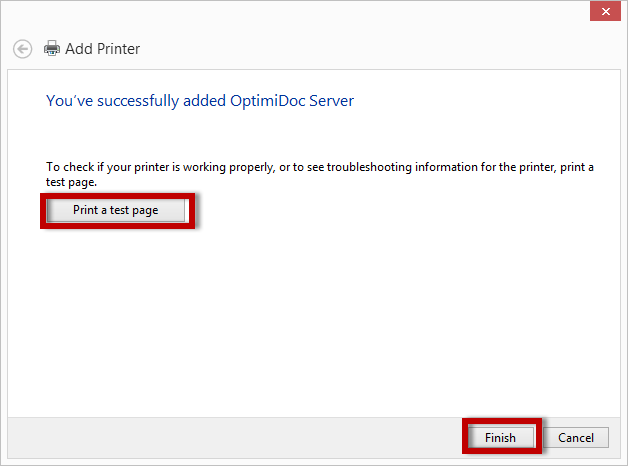Screen dimensions: 628x466
Task: Click blank white area below test page button
Action: tap(300, 310)
